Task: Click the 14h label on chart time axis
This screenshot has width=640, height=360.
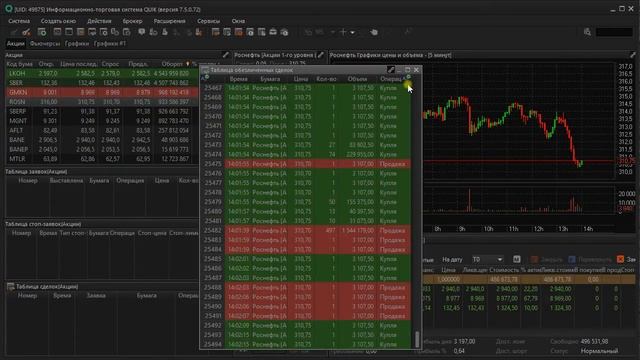Action: click(x=588, y=229)
